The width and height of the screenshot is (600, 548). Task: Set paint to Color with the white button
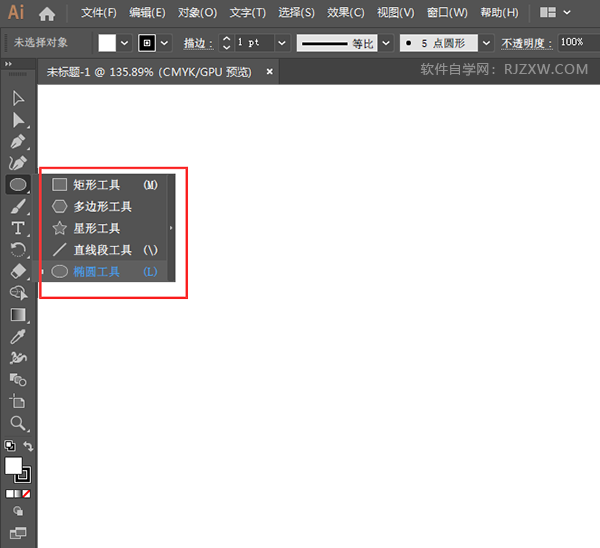click(x=10, y=494)
